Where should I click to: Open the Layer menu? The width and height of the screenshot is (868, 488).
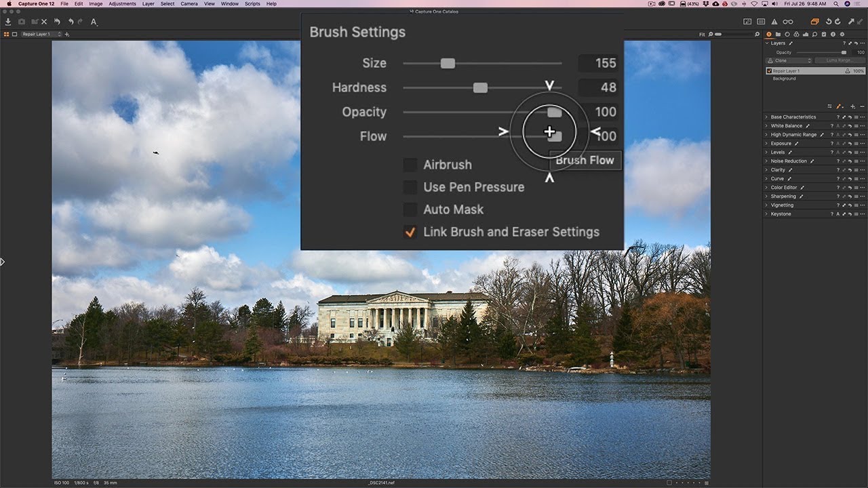[148, 3]
